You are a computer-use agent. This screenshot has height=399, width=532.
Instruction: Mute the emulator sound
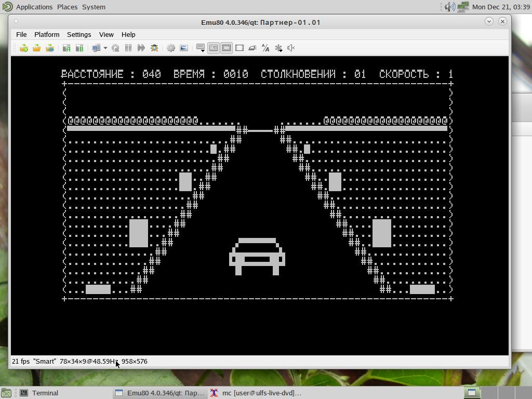291,48
